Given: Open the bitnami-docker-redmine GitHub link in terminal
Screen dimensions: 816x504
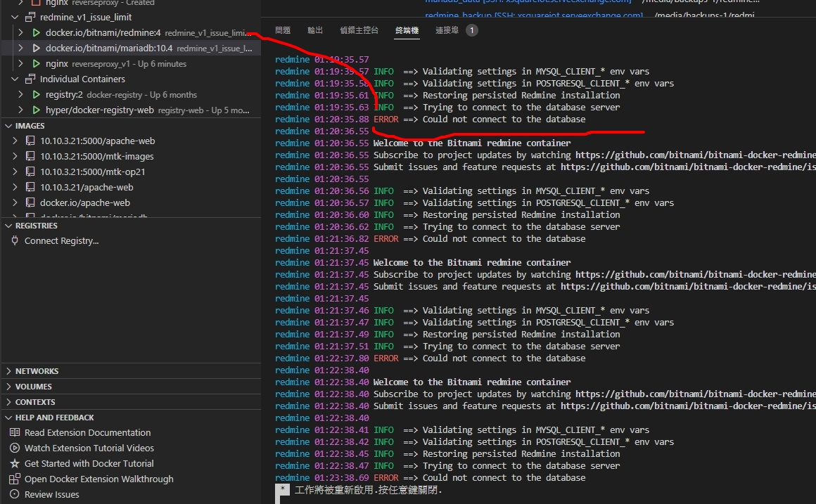Looking at the screenshot, I should click(695, 155).
